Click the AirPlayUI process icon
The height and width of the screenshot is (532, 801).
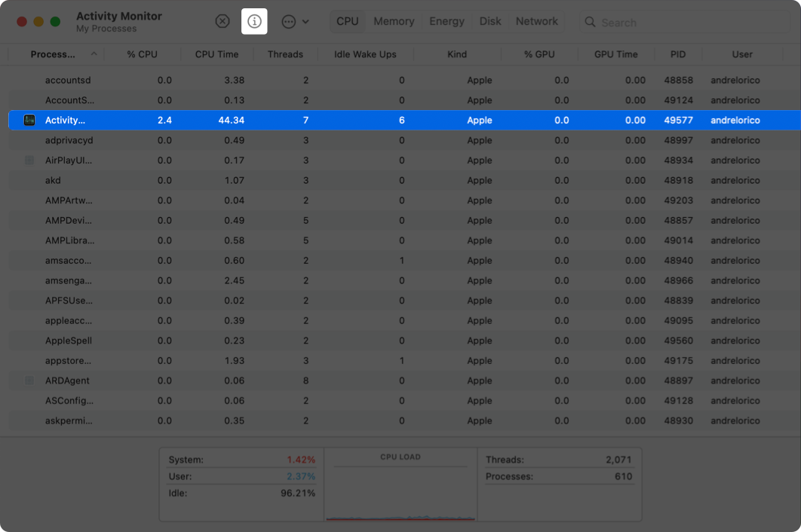[29, 161]
